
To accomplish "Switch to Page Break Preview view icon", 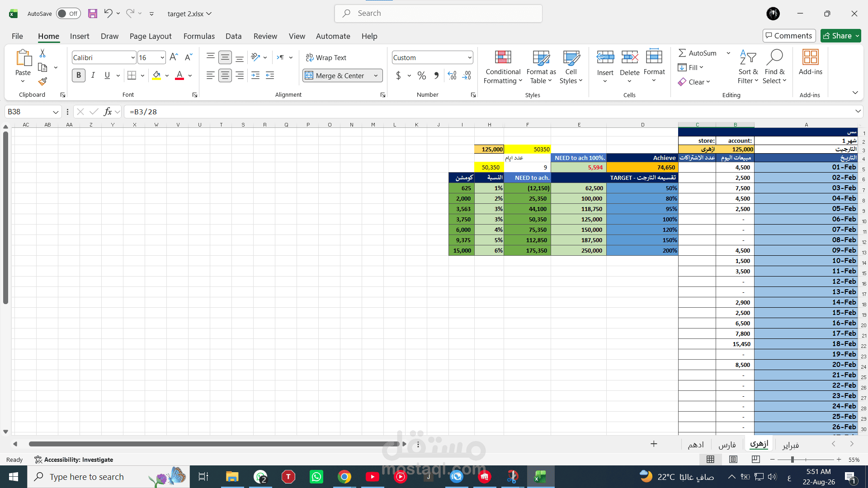I will click(756, 460).
